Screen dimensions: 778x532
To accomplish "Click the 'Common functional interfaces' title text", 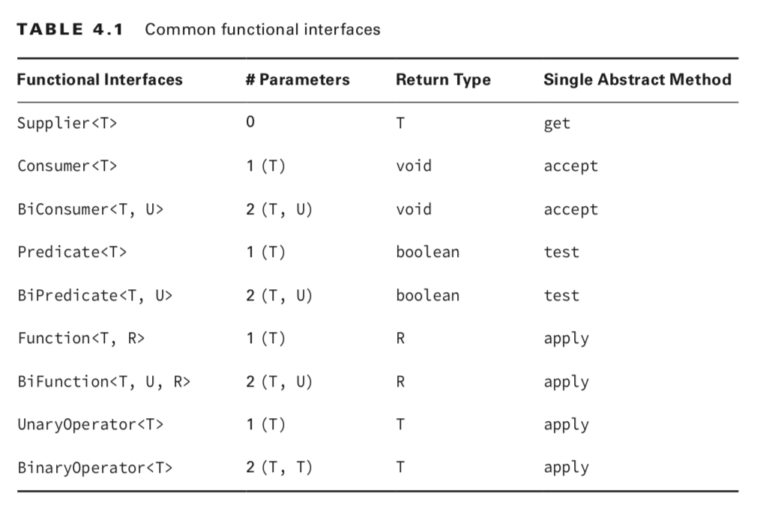I will coord(262,30).
